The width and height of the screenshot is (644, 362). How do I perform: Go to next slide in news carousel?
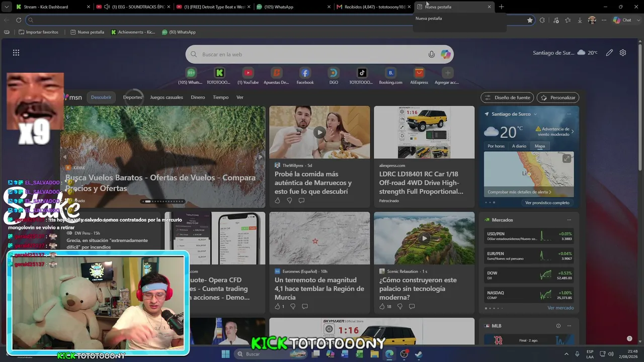(260, 157)
